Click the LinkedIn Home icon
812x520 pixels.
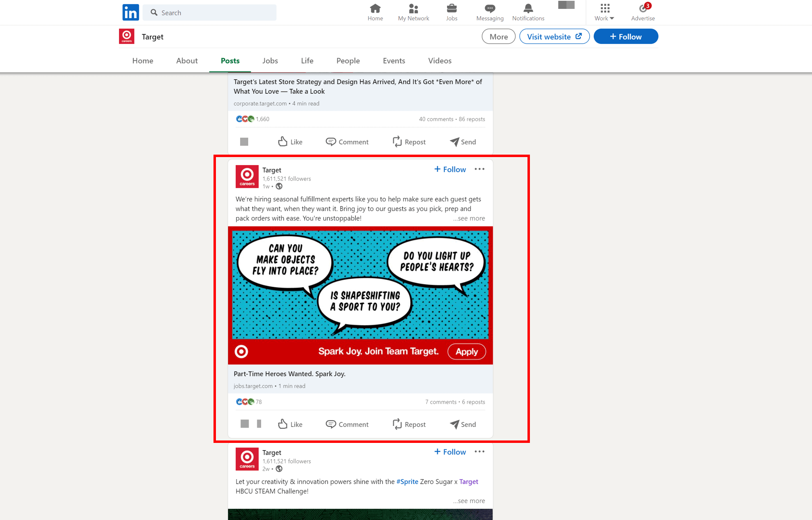point(375,12)
